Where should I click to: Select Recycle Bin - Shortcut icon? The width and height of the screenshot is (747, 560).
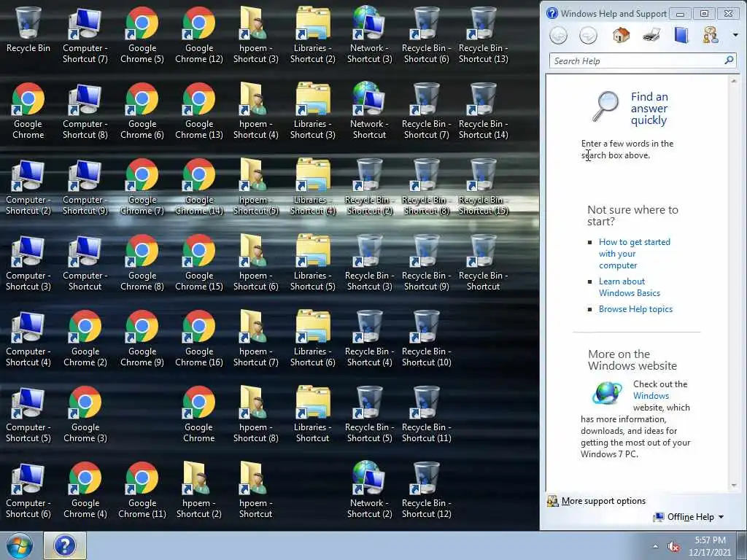(x=483, y=262)
